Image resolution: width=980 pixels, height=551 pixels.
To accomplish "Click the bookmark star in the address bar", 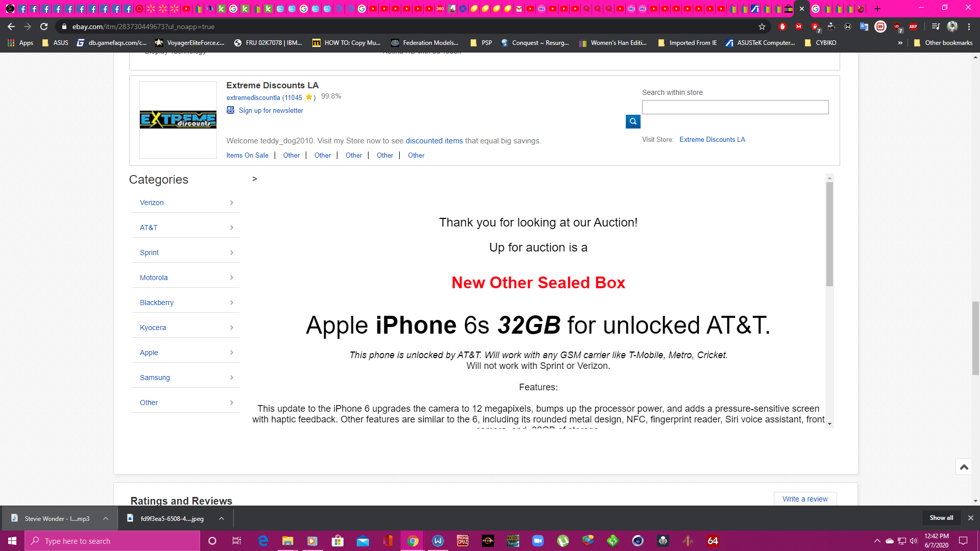I will [x=762, y=27].
